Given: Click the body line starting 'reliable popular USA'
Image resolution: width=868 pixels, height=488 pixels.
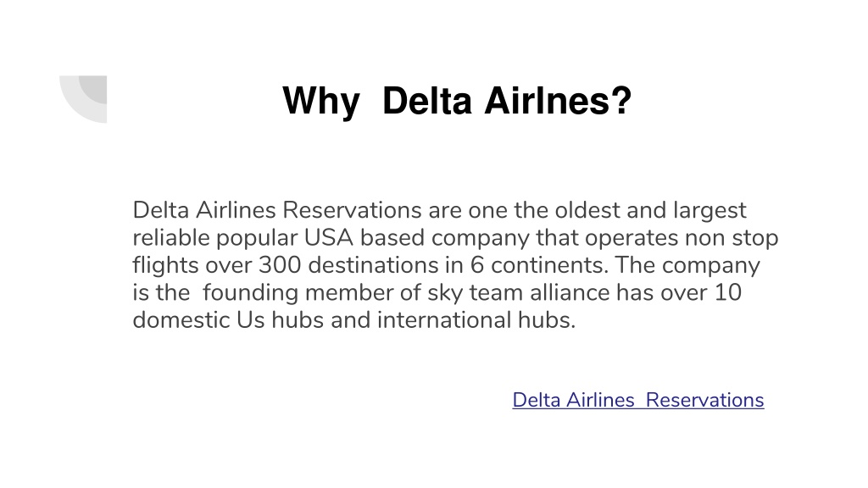Looking at the screenshot, I should (x=455, y=238).
